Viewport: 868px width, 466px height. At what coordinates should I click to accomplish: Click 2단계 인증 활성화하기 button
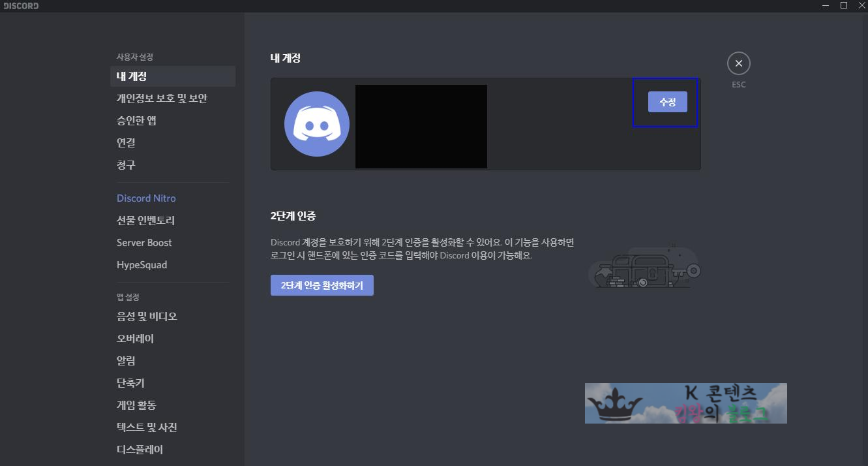(x=322, y=285)
